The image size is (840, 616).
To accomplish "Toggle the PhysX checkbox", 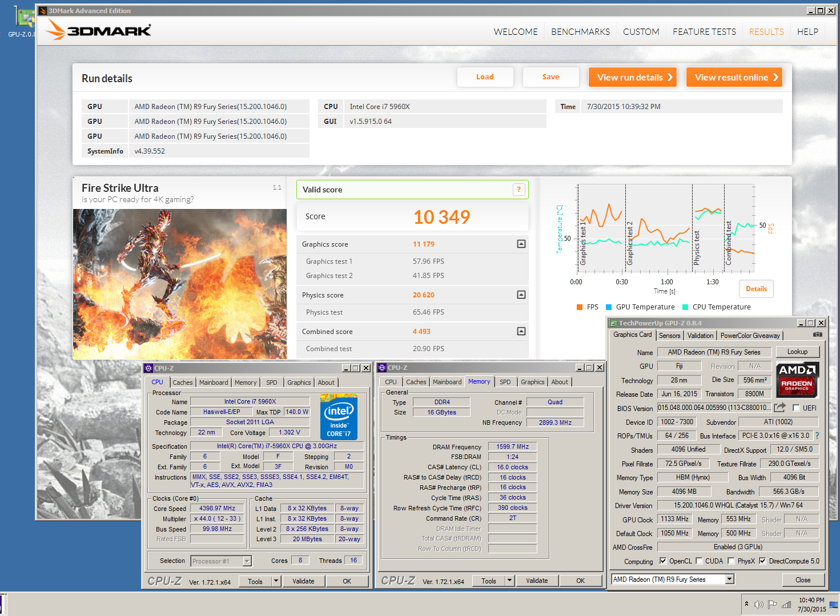I will [731, 561].
